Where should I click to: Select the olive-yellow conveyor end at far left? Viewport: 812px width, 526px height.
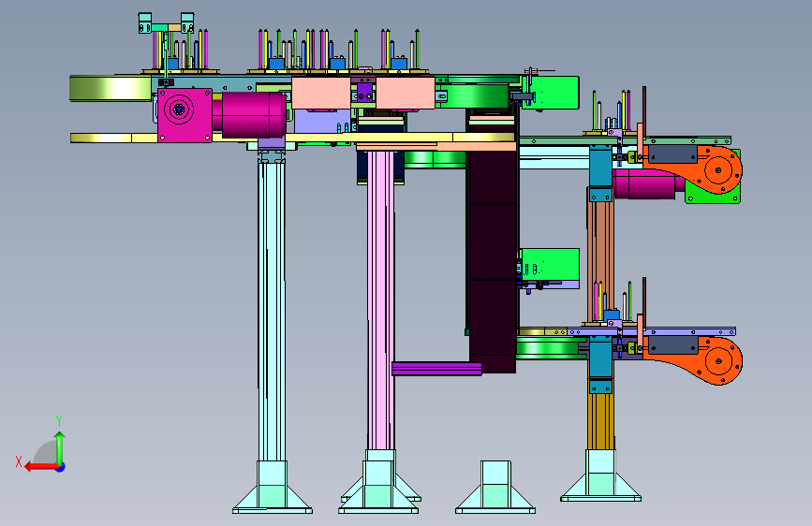111,88
